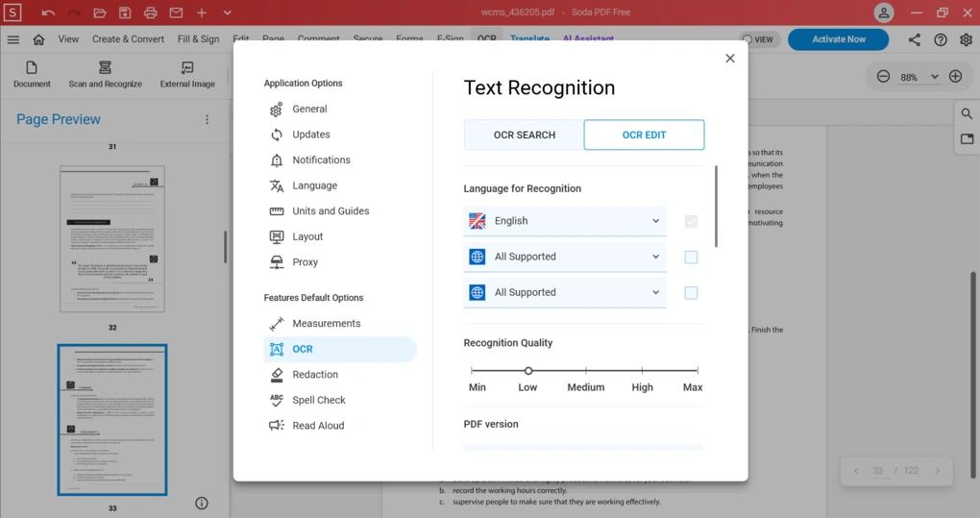Screen dimensions: 980x518
Task: Open the Page Preview three-dot menu
Action: (207, 120)
